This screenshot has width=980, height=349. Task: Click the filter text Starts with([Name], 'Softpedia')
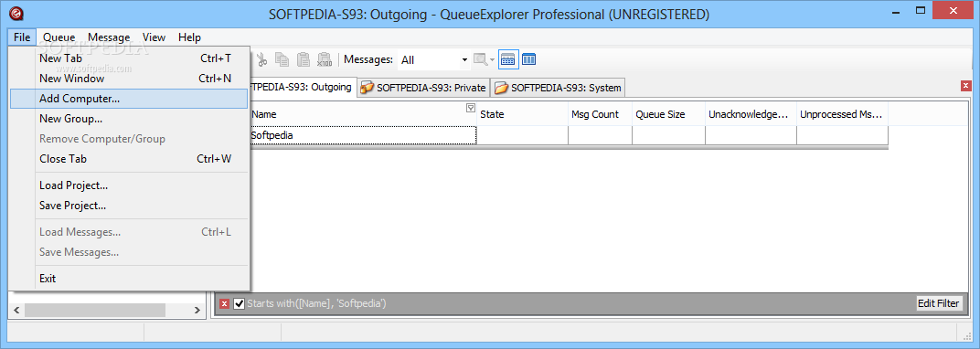pyautogui.click(x=317, y=304)
